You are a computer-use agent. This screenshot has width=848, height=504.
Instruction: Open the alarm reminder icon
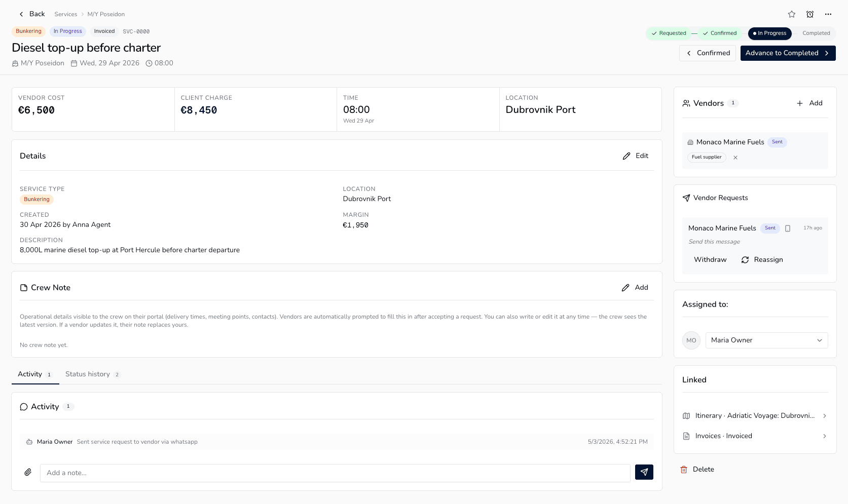pyautogui.click(x=810, y=14)
